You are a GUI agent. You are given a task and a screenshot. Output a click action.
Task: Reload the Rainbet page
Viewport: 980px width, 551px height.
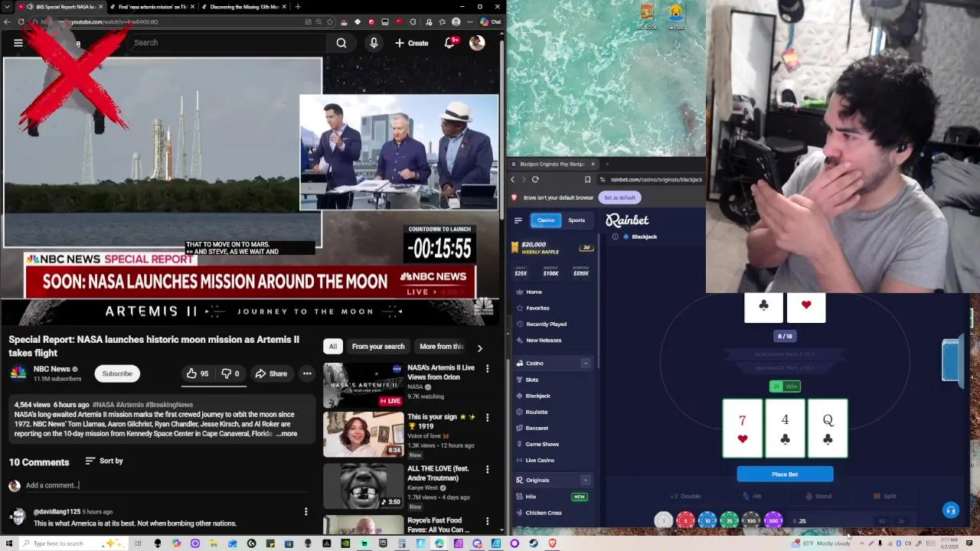pyautogui.click(x=535, y=179)
